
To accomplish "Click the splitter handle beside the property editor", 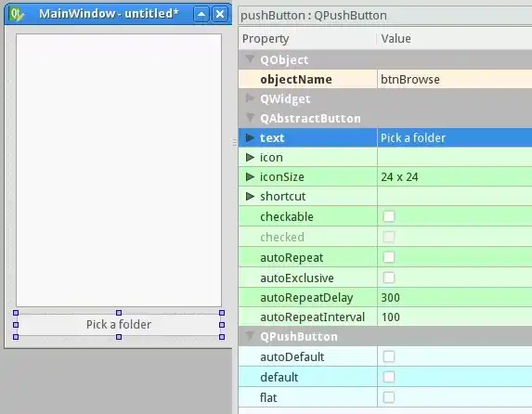I will [x=235, y=143].
